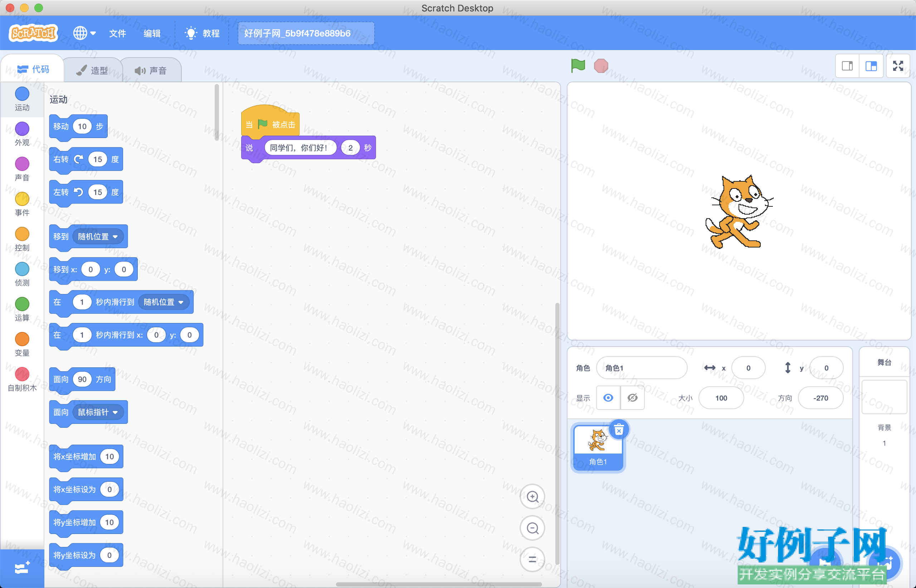Image resolution: width=916 pixels, height=588 pixels.
Task: Select the 运动 blue category circle
Action: [x=22, y=94]
